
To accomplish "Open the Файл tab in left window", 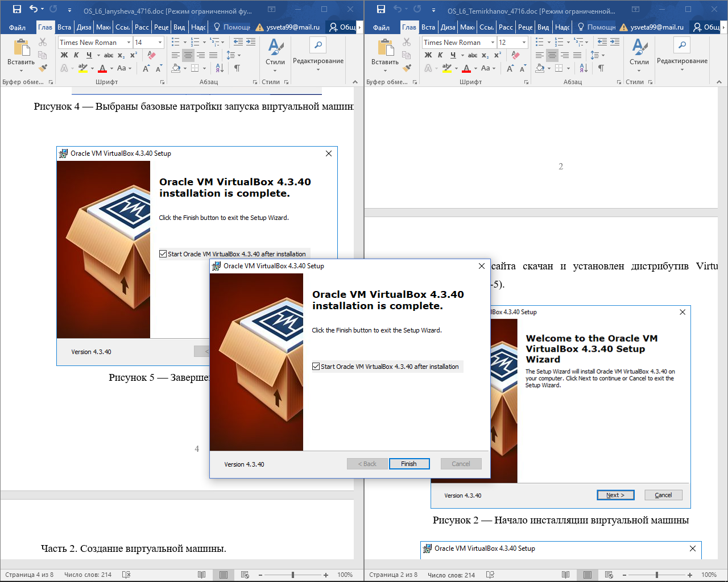I will pyautogui.click(x=17, y=27).
